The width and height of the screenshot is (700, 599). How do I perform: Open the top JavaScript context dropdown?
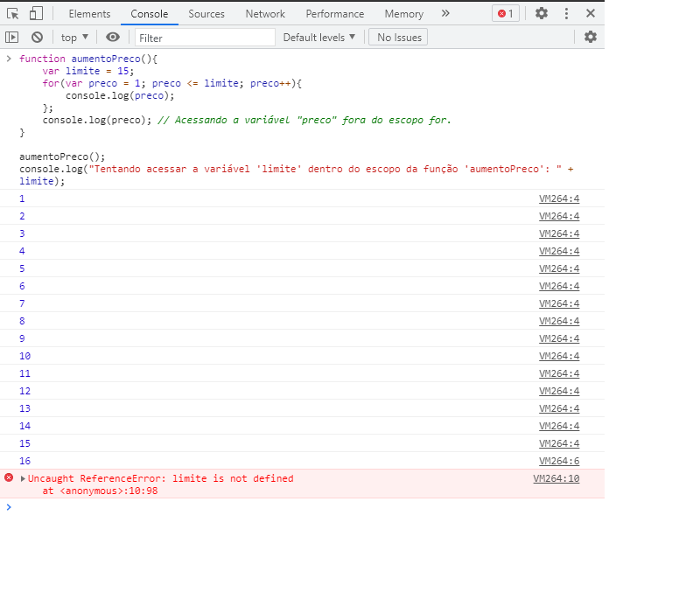tap(74, 38)
